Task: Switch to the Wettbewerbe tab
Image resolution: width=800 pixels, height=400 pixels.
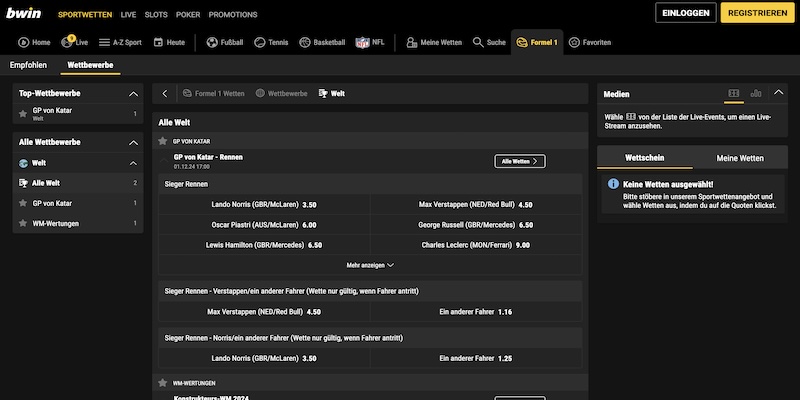Action: tap(90, 65)
